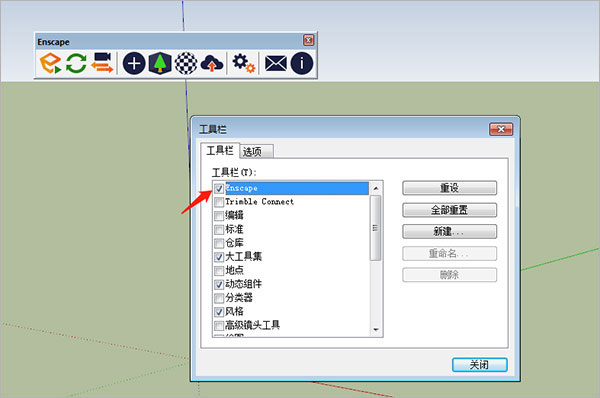The image size is (600, 398).
Task: Check the 仓库 toolbar checkbox
Action: point(219,243)
